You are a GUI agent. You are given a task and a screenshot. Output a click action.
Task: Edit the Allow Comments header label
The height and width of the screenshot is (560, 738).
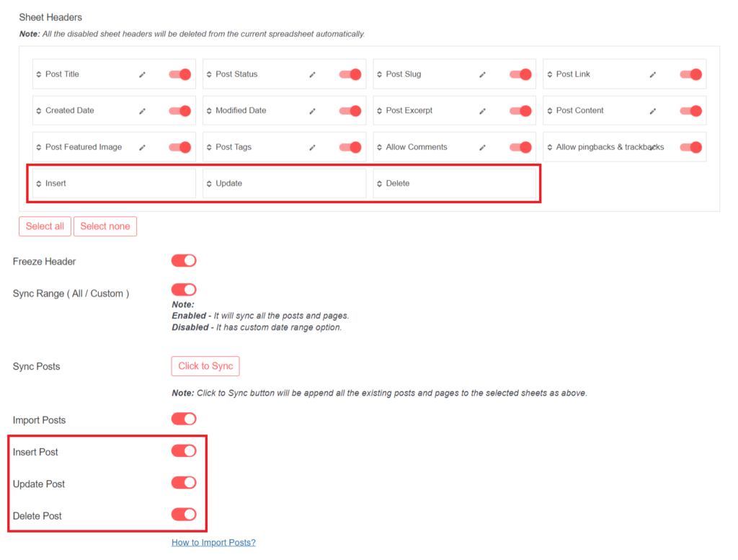(x=482, y=146)
